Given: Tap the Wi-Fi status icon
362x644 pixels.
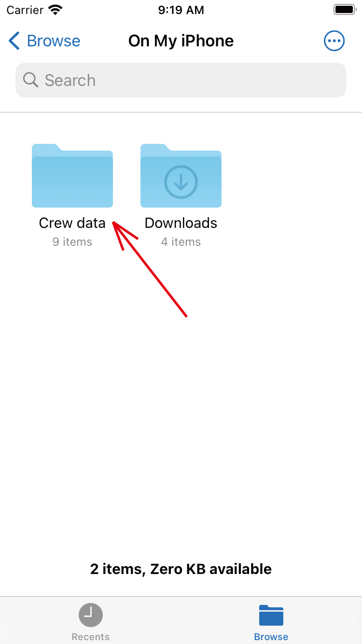Looking at the screenshot, I should click(x=56, y=10).
